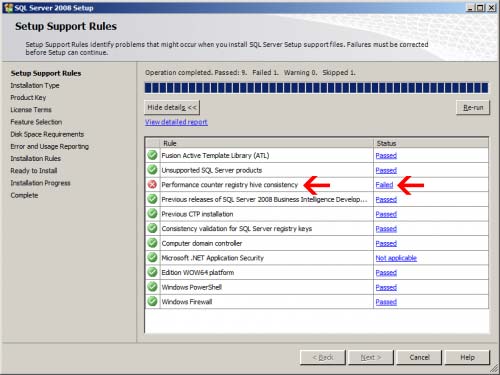500x375 pixels.
Task: Click green check icon beside Previous releases of SQL Server 2008
Action: 152,199
